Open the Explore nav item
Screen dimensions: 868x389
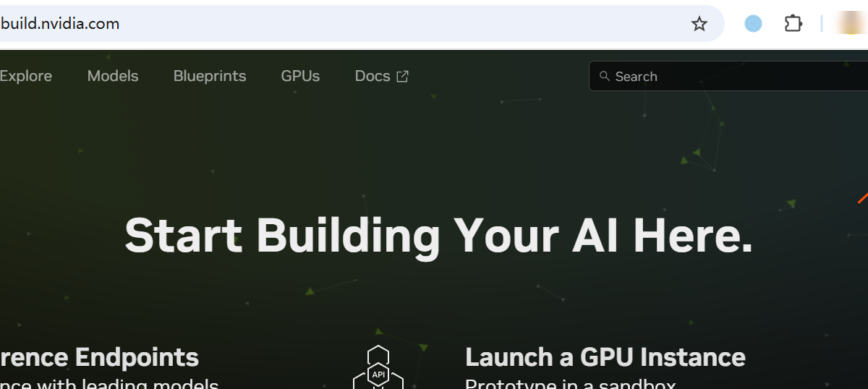click(x=26, y=76)
